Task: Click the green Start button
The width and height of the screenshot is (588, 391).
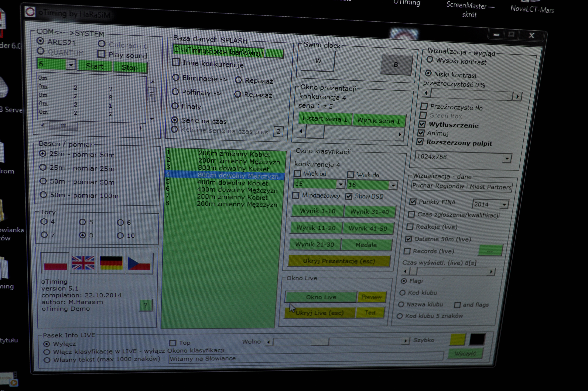Action: 95,66
